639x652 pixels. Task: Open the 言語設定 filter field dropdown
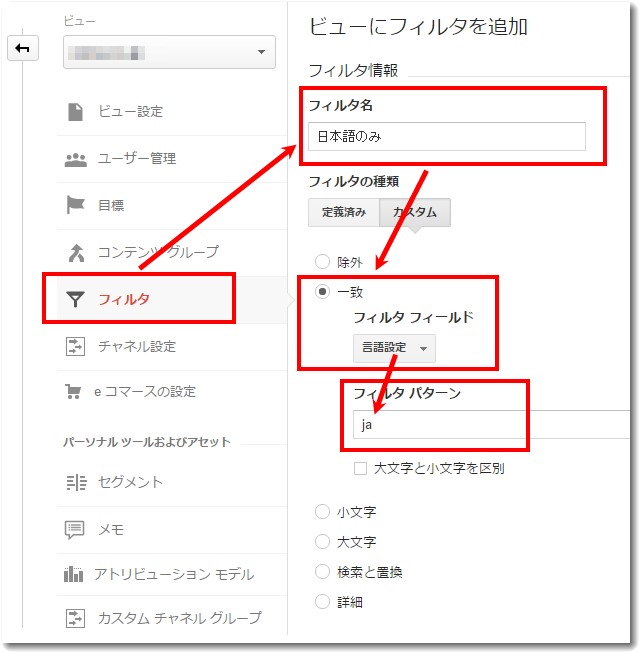click(394, 348)
